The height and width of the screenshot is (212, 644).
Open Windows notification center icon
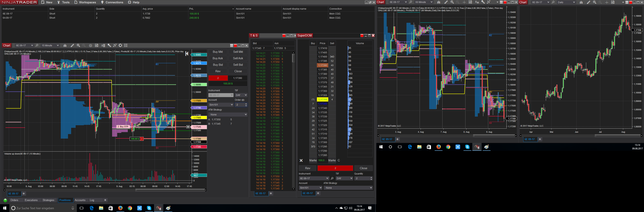tap(370, 208)
